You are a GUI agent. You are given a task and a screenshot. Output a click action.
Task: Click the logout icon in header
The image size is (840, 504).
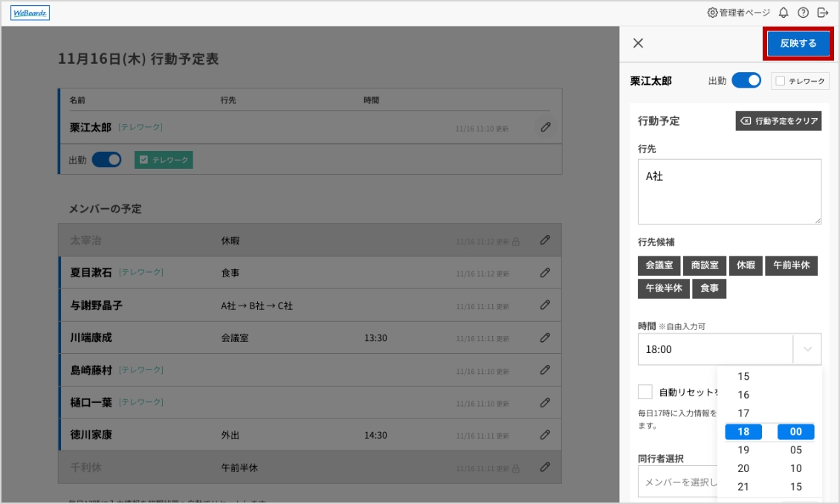point(822,13)
